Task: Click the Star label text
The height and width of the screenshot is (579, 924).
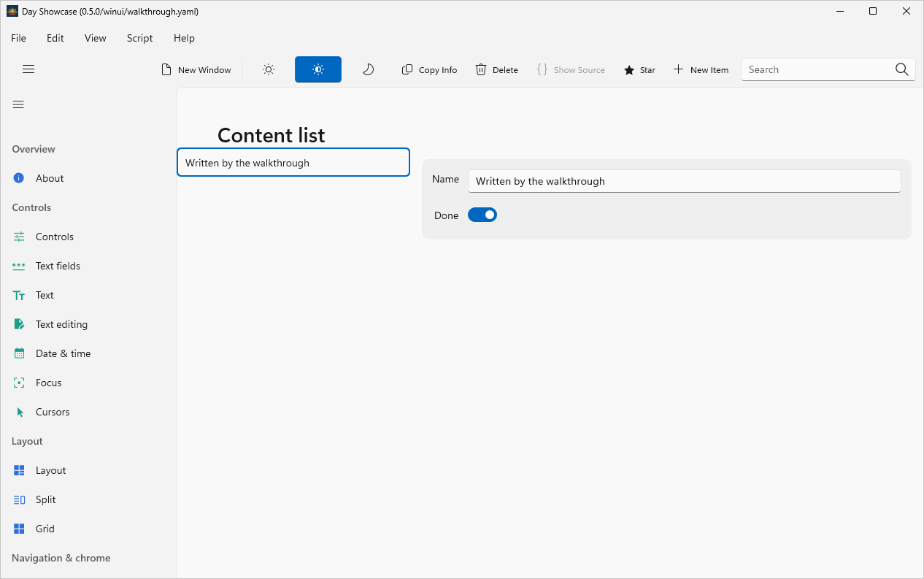Action: tap(647, 70)
